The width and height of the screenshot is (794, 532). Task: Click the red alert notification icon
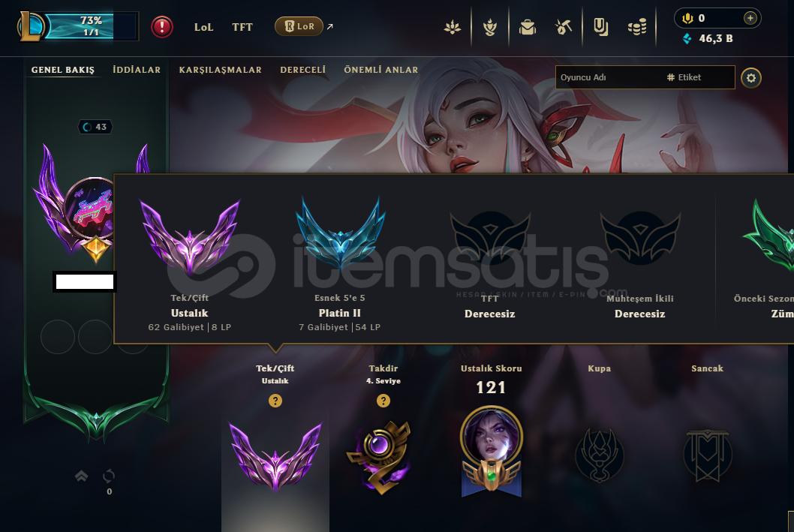tap(162, 27)
